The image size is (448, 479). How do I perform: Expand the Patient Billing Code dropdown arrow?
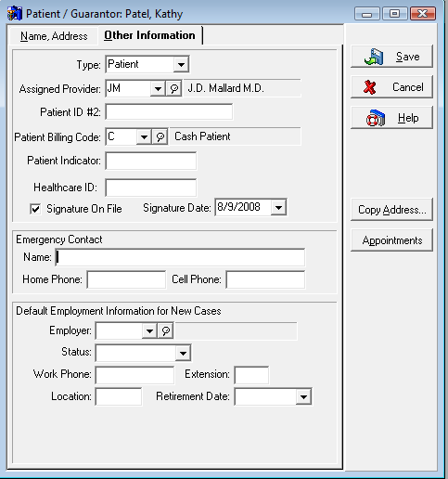[x=144, y=136]
